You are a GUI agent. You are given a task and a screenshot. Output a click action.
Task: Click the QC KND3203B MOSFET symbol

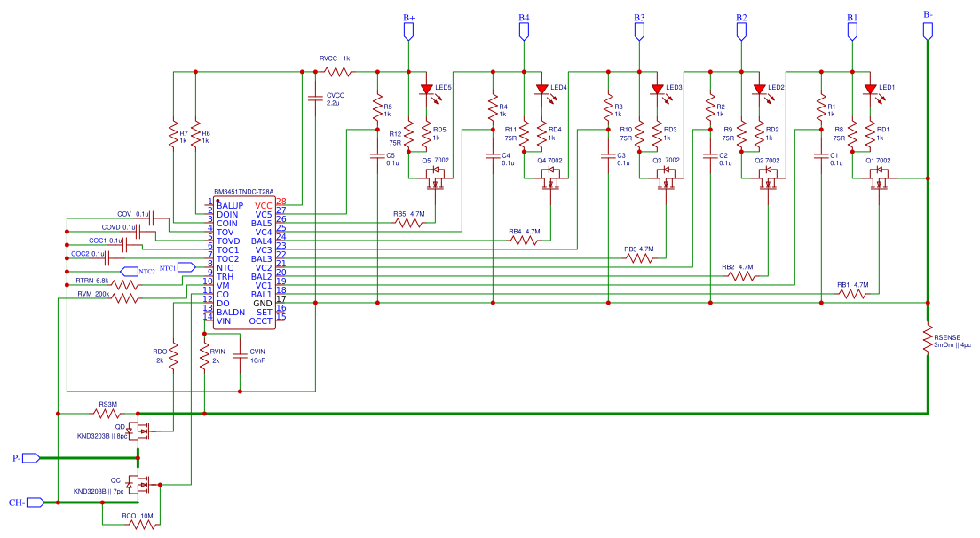[139, 484]
